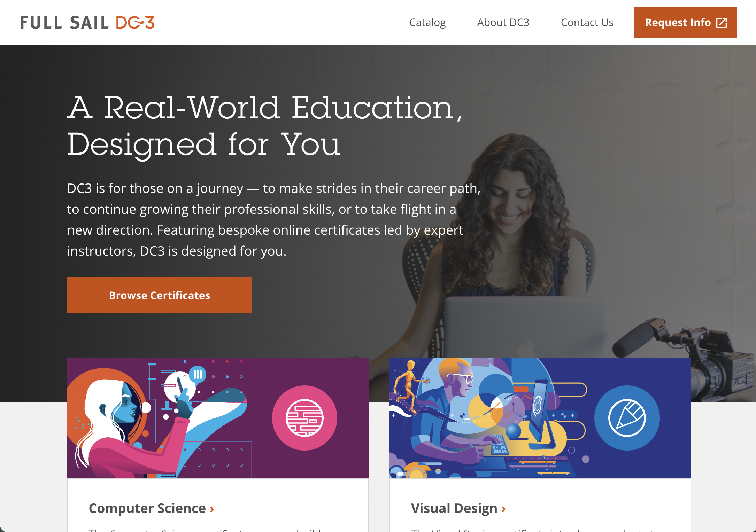
Task: Click the Full Sail DC3 logo
Action: [87, 23]
